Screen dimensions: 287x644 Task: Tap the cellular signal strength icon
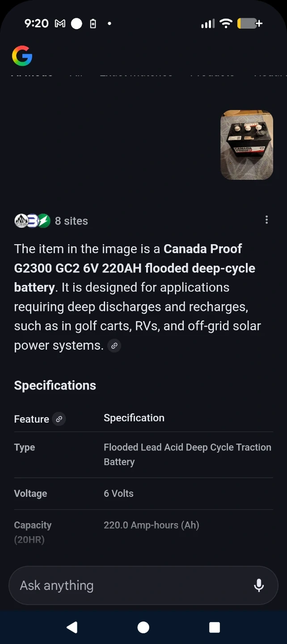click(207, 24)
